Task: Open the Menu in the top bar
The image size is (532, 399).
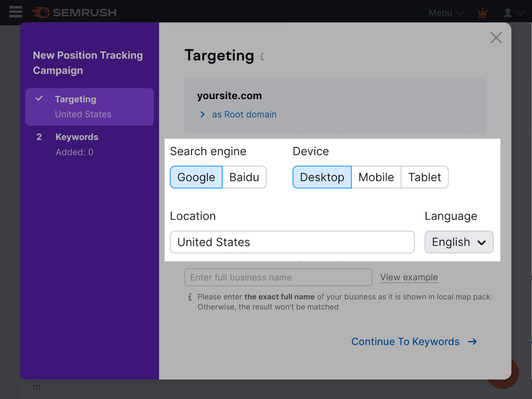Action: (440, 12)
